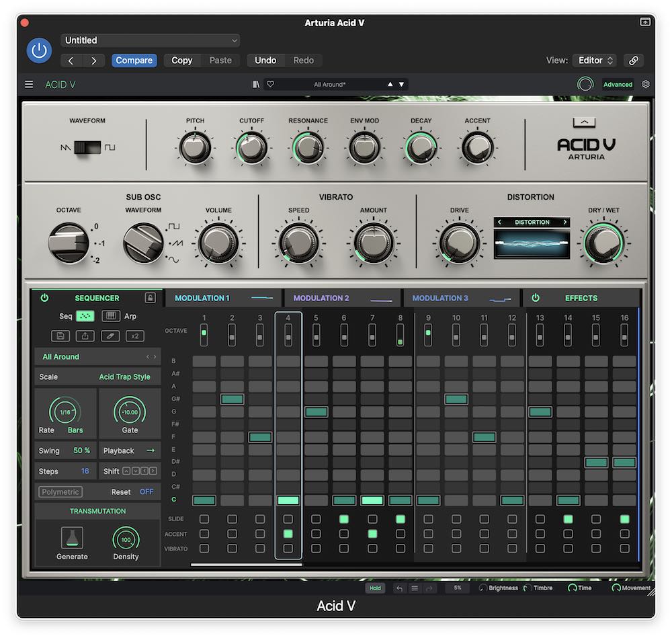
Task: Click previous pattern arrow beside All Around
Action: (147, 357)
